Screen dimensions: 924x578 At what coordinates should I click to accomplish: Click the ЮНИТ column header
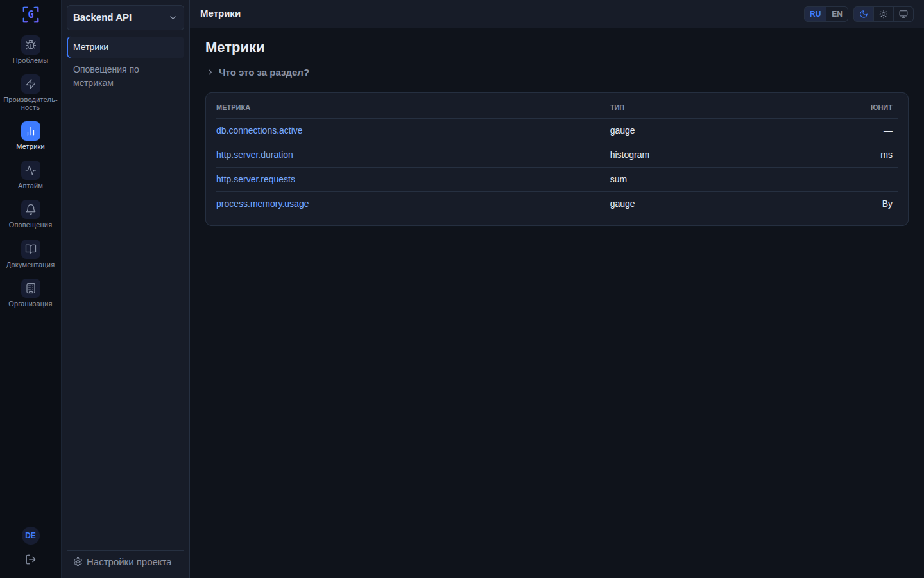click(882, 107)
